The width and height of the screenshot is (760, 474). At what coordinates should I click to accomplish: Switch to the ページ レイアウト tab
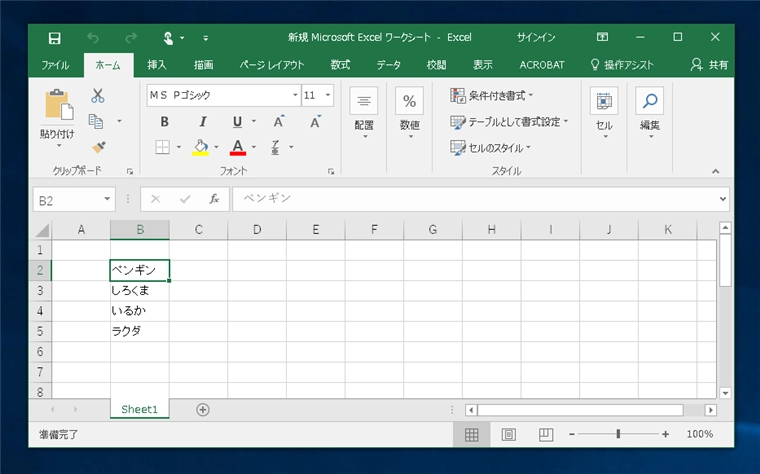(272, 65)
